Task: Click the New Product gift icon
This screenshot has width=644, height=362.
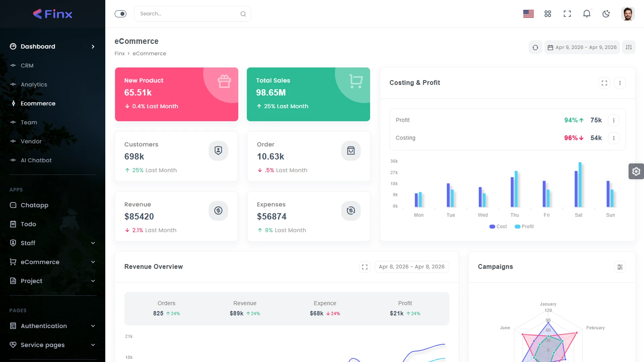Action: pyautogui.click(x=224, y=81)
